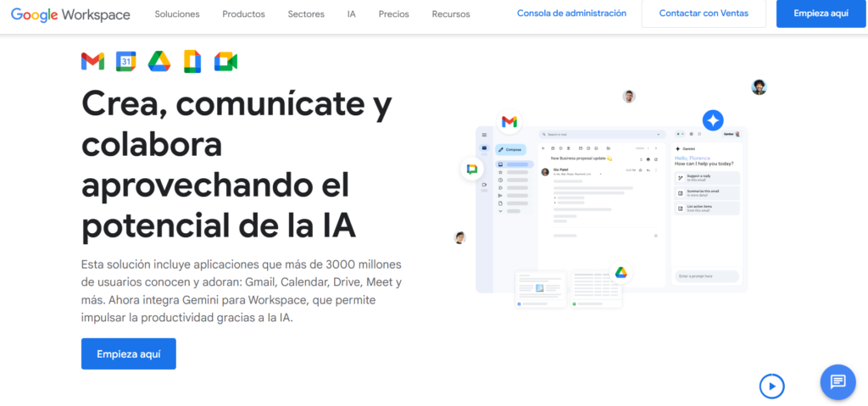Click 'New Business proposal update' subject text

click(x=578, y=159)
